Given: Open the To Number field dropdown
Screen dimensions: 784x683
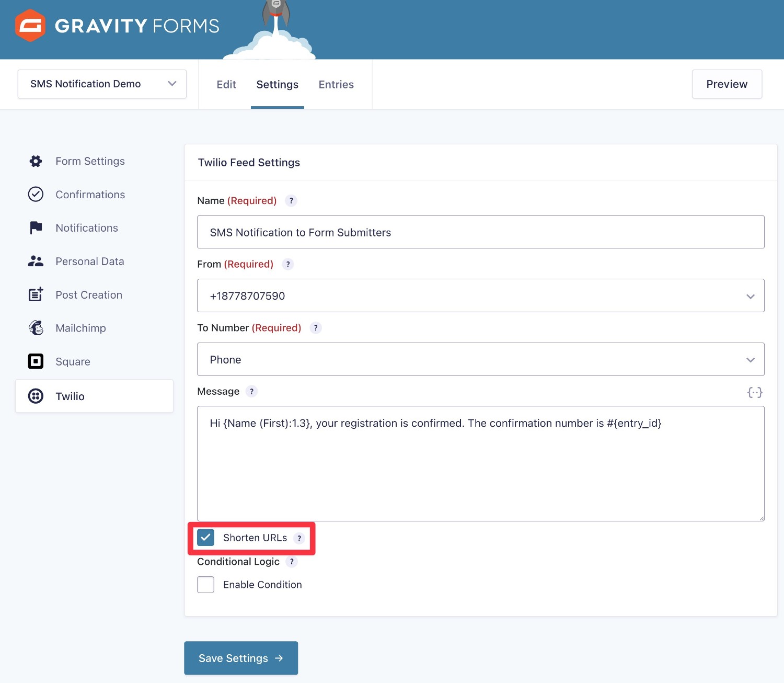Looking at the screenshot, I should coord(751,359).
